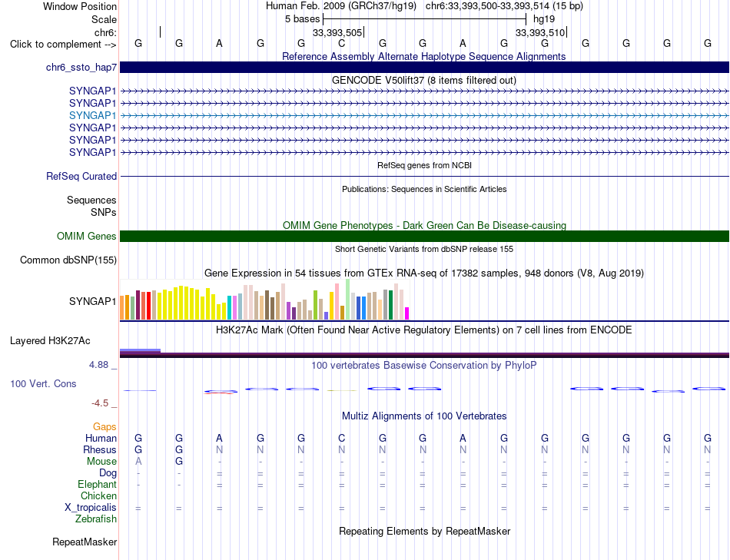
Task: Click the OMIM Gene Phenotypes title
Action: pos(424,225)
